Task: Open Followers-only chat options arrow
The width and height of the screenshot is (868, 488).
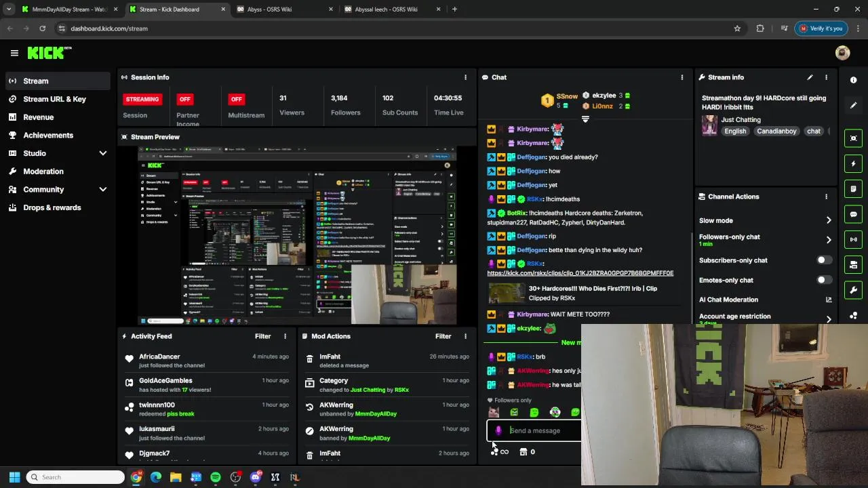Action: 829,240
